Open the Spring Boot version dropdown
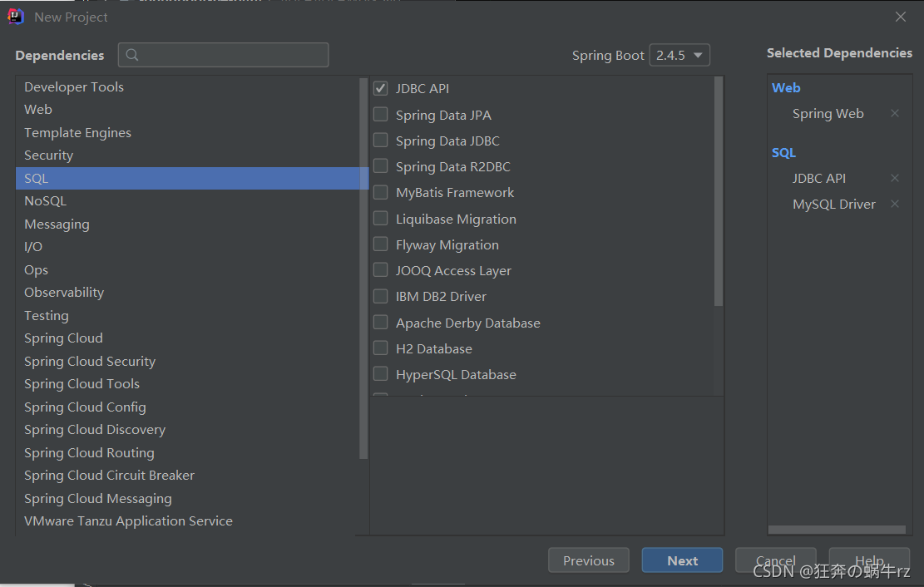Image resolution: width=924 pixels, height=587 pixels. pos(679,55)
